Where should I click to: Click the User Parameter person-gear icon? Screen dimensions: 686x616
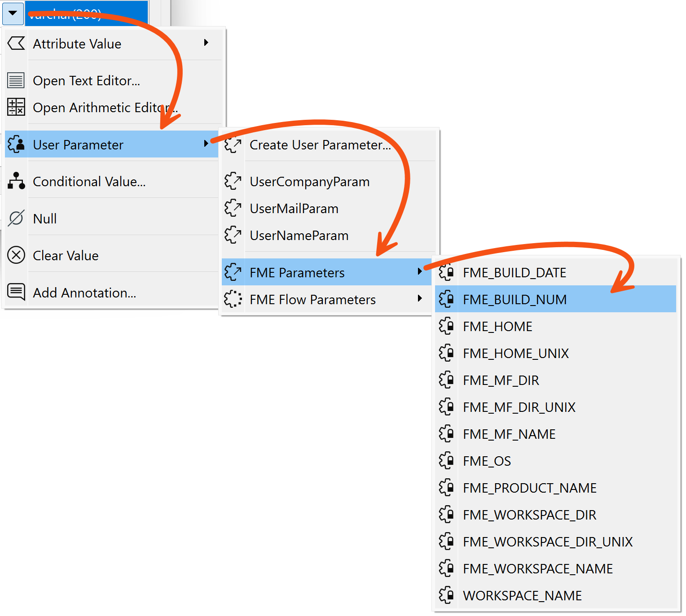point(16,144)
